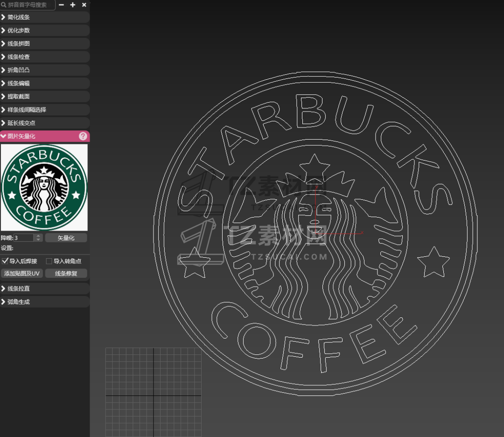This screenshot has width=504, height=437.
Task: Close the plugin panel with the X icon
Action: pos(84,5)
